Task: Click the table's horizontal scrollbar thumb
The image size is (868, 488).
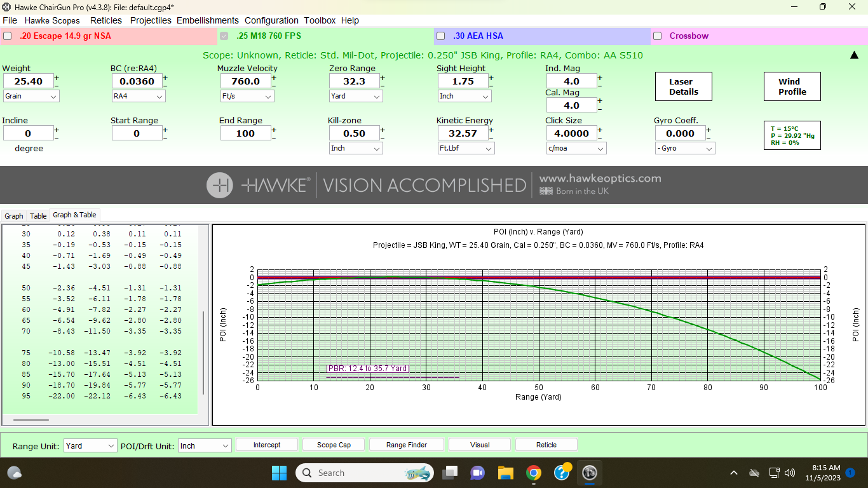Action: click(31, 420)
